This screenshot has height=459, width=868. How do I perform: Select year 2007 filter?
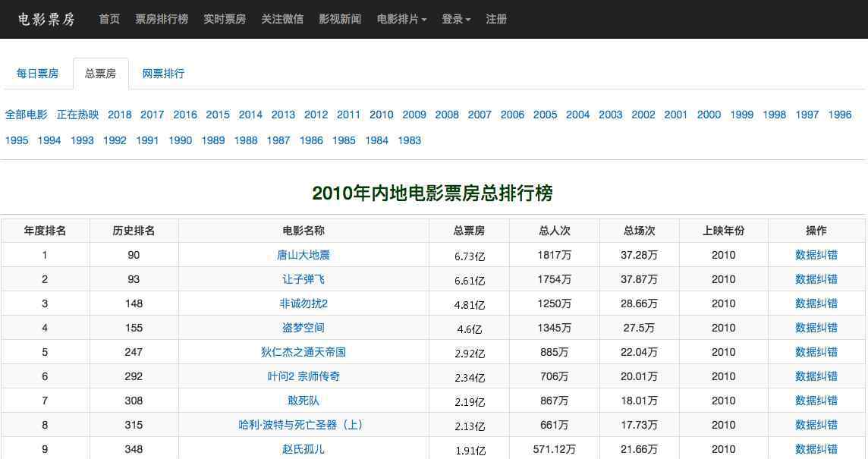pyautogui.click(x=480, y=115)
